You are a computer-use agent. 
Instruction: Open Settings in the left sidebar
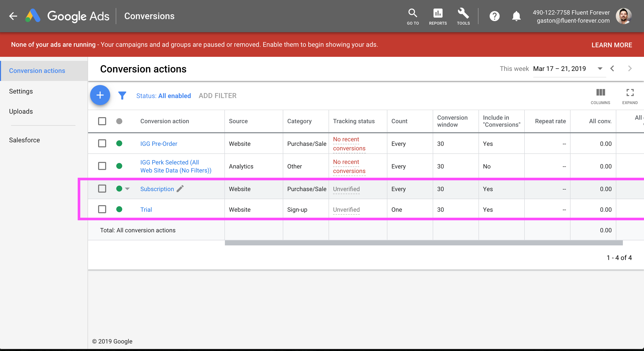pos(21,91)
